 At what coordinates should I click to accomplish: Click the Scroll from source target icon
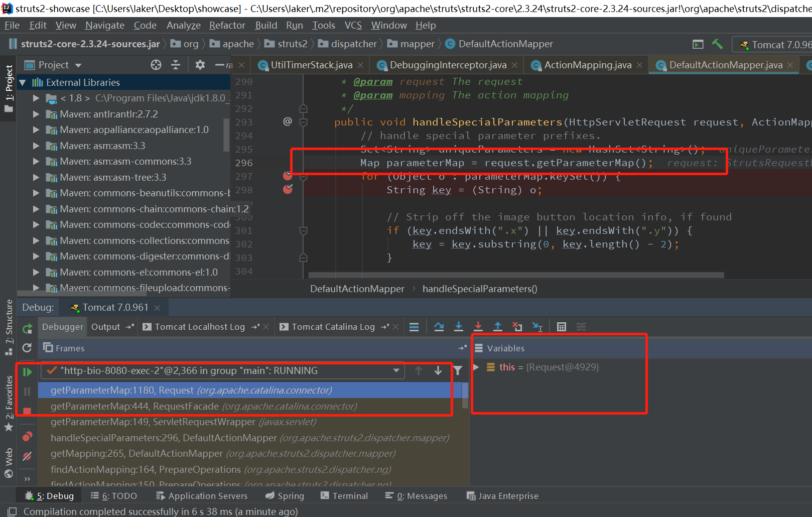[x=156, y=65]
